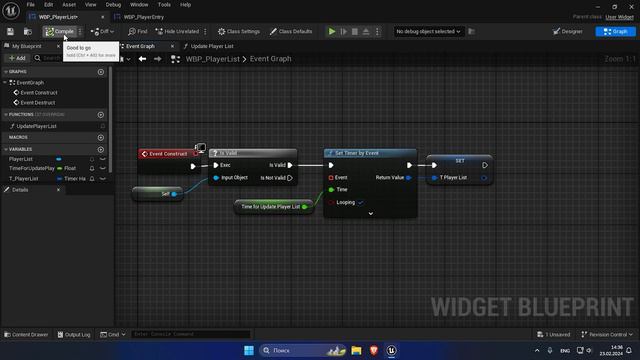Viewport: 640px width, 360px height.
Task: Open the Tools menu
Action: point(164,4)
